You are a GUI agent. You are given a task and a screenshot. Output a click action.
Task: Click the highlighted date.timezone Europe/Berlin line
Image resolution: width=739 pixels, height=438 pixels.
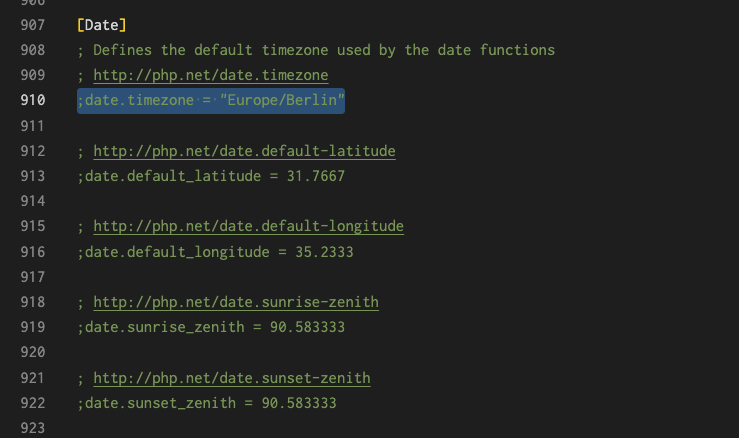[211, 100]
